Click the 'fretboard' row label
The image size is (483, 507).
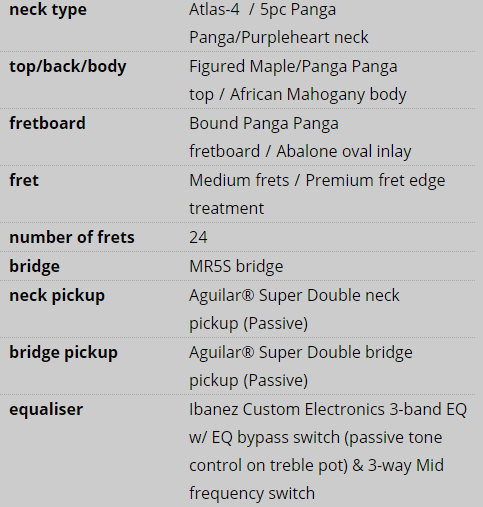[x=47, y=123]
